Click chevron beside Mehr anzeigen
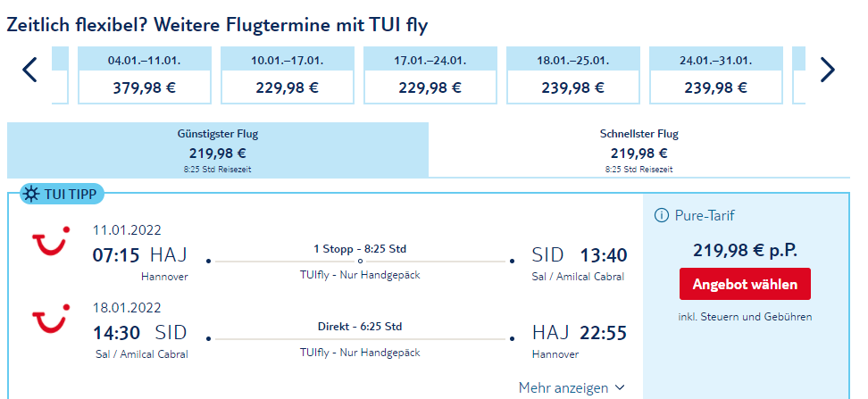 point(620,388)
